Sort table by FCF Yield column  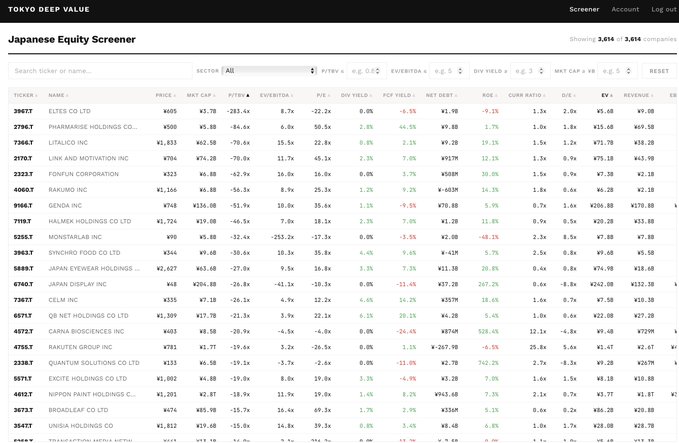pos(399,95)
